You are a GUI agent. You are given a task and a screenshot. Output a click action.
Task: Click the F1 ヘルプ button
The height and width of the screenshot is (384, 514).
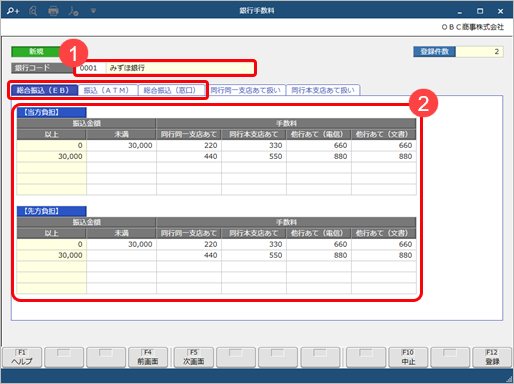pos(22,357)
